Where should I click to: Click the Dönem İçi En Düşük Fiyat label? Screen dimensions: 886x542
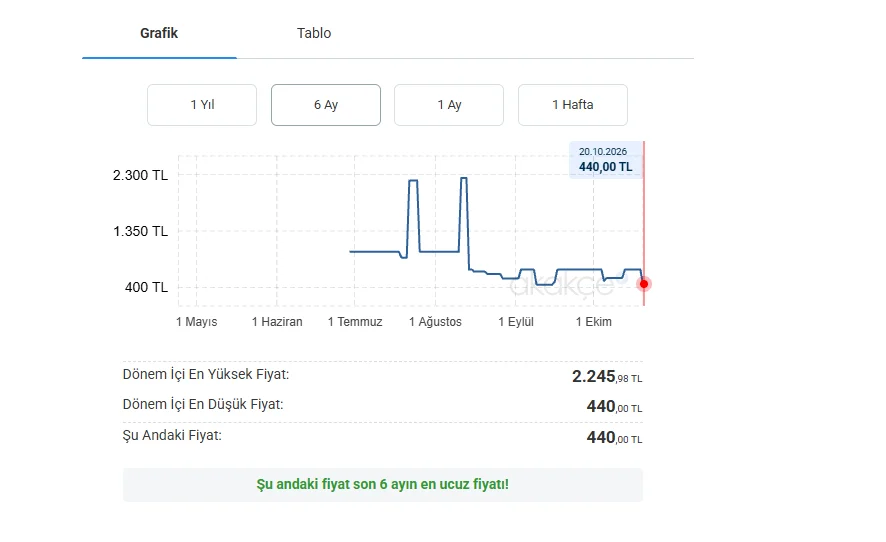pos(203,405)
